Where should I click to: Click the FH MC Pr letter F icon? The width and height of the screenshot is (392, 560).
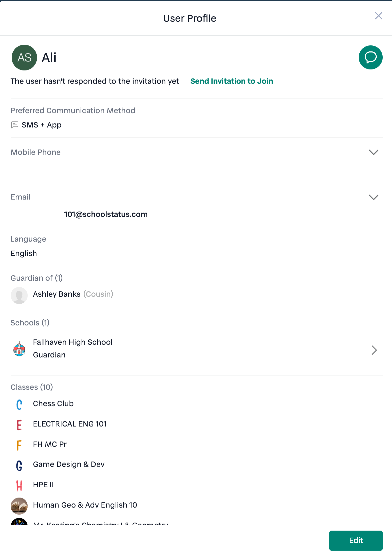pyautogui.click(x=19, y=445)
